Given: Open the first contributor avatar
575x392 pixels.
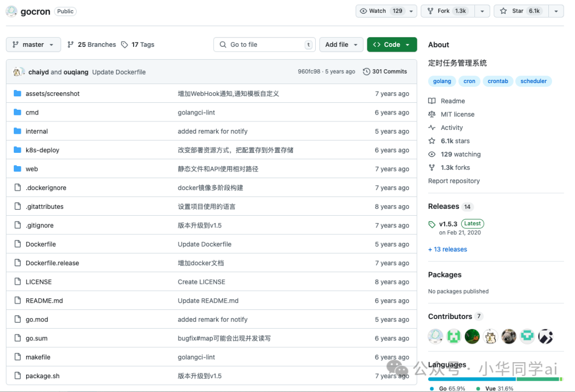Looking at the screenshot, I should (x=436, y=336).
